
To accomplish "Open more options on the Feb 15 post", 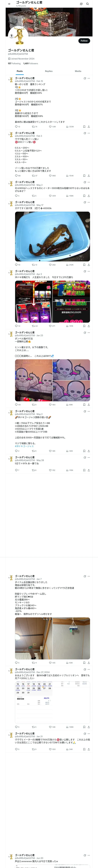I will (x=89, y=78).
